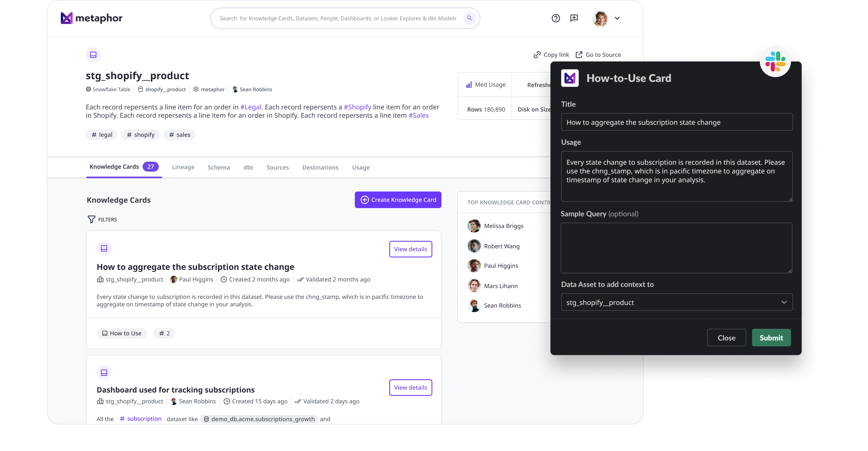The height and width of the screenshot is (451, 868).
Task: Click the help question mark icon
Action: point(556,18)
